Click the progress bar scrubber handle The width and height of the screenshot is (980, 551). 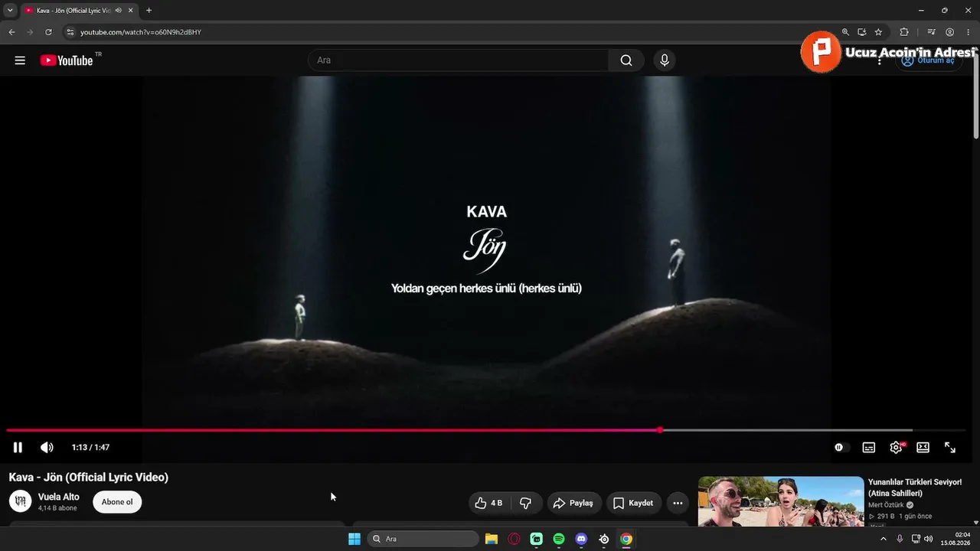tap(660, 430)
